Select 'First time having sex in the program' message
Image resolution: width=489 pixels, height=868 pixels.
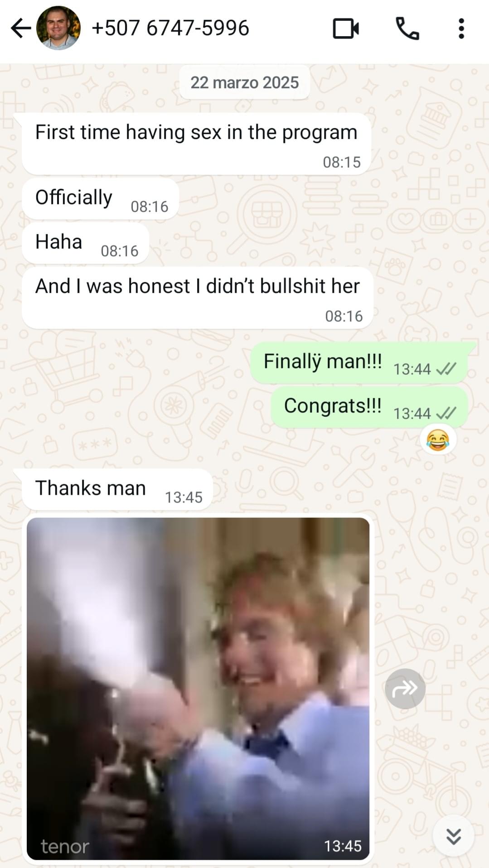[x=197, y=144]
